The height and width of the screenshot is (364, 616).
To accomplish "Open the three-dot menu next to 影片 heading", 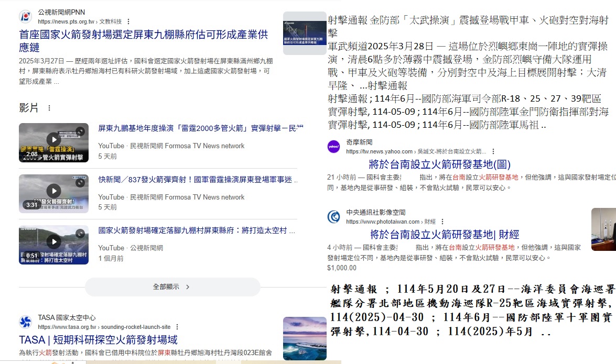I will click(49, 107).
